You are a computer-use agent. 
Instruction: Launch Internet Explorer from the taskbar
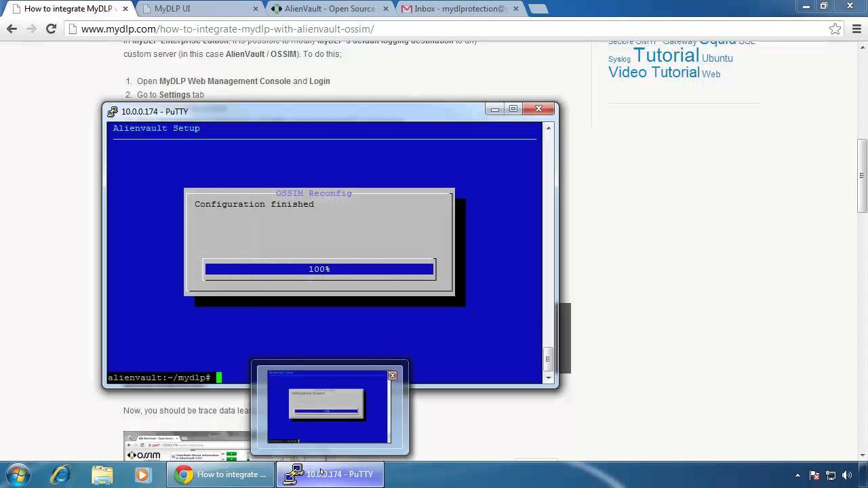[x=61, y=474]
